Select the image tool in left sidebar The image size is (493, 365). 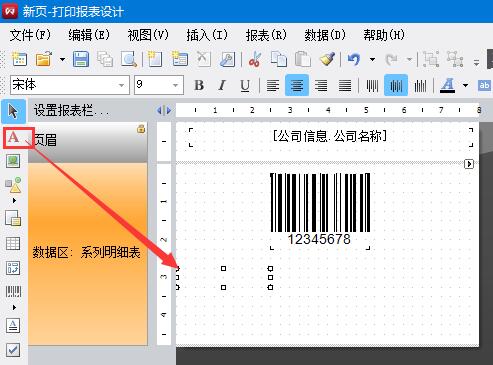coord(13,161)
